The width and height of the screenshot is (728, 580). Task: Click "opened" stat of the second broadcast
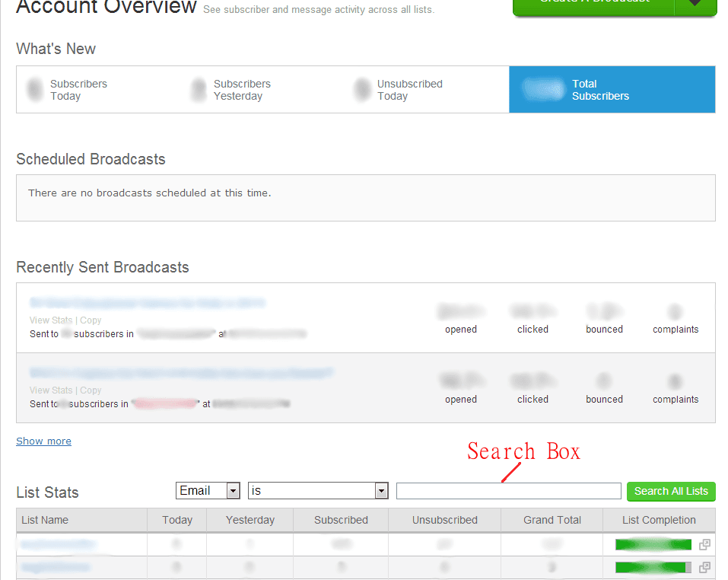461,389
